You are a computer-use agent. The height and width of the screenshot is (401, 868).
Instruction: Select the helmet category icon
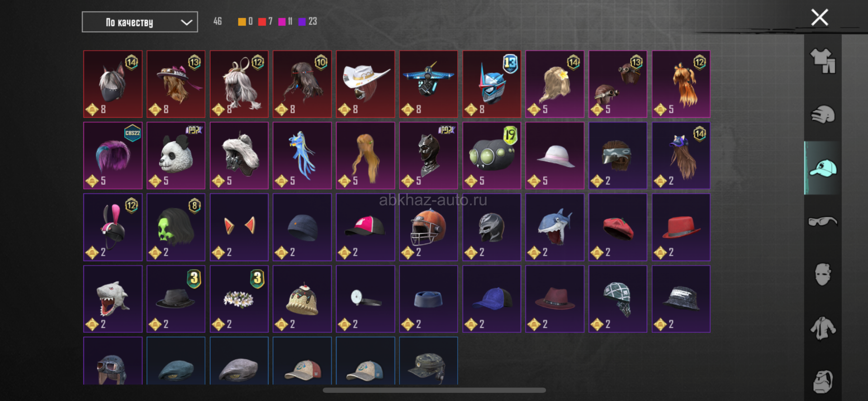tap(823, 115)
